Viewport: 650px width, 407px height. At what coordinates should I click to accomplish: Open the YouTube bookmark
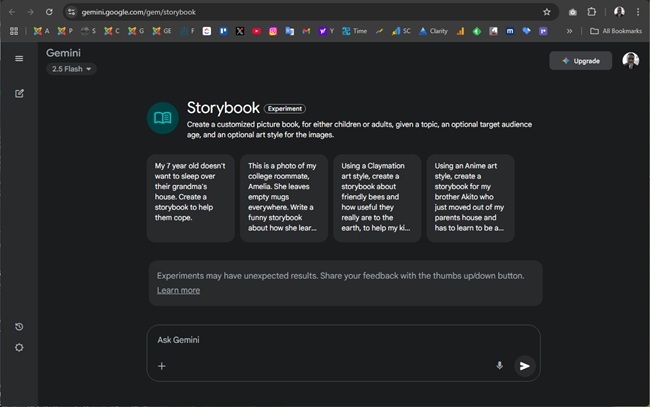pos(257,31)
